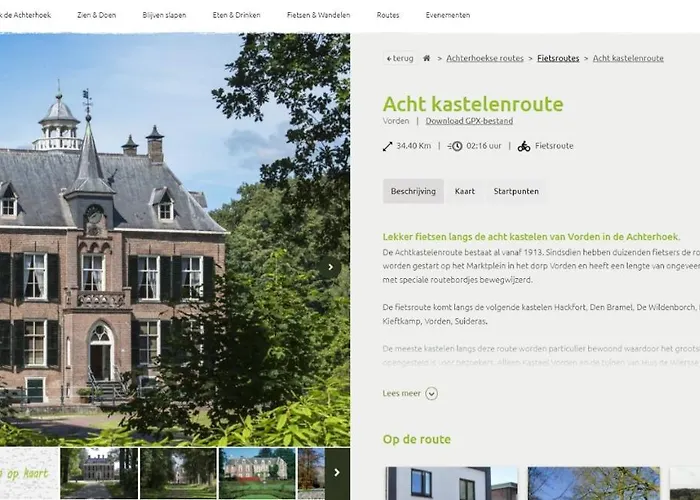Switch to the Startpunten tab
This screenshot has height=500, width=700.
516,191
